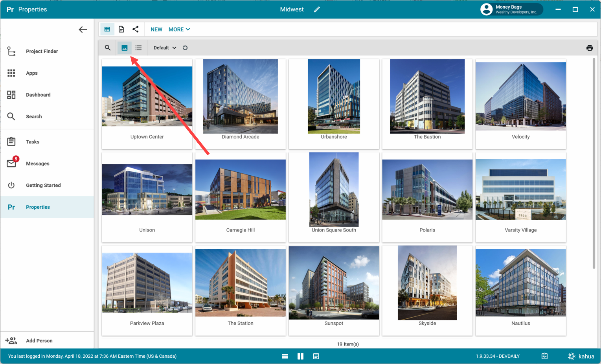Viewport: 601px width, 364px height.
Task: Collapse sidebar with the back arrow
Action: [83, 29]
